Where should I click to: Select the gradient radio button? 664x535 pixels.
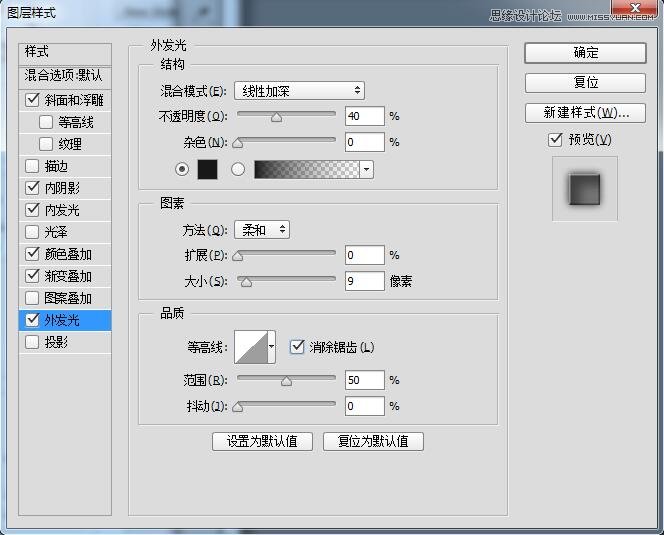click(238, 169)
